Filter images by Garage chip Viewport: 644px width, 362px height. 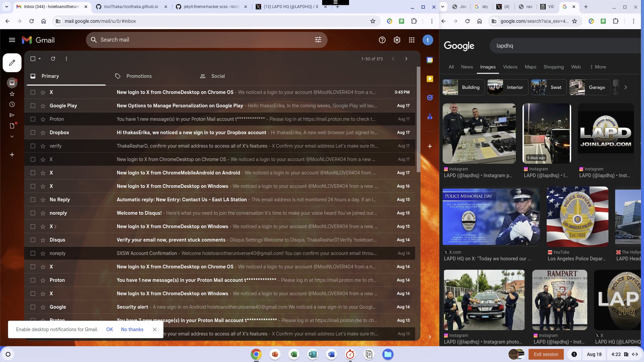pyautogui.click(x=590, y=87)
